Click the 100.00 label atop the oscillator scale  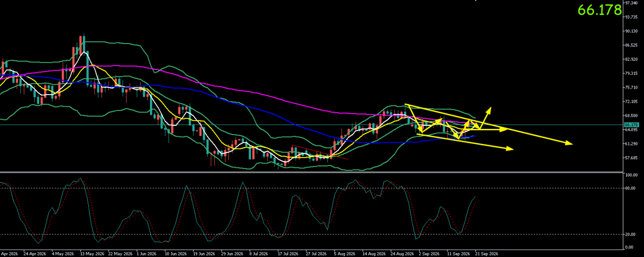pyautogui.click(x=630, y=175)
